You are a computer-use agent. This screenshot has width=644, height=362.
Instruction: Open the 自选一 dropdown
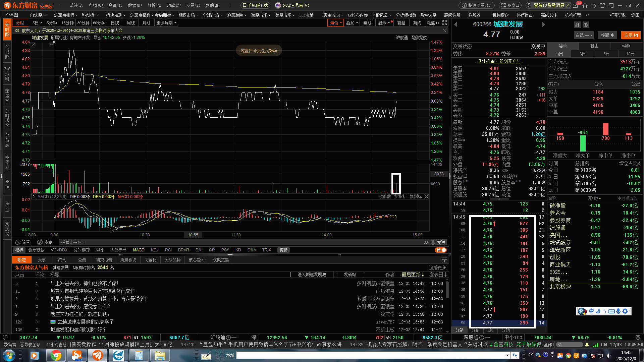tap(584, 35)
